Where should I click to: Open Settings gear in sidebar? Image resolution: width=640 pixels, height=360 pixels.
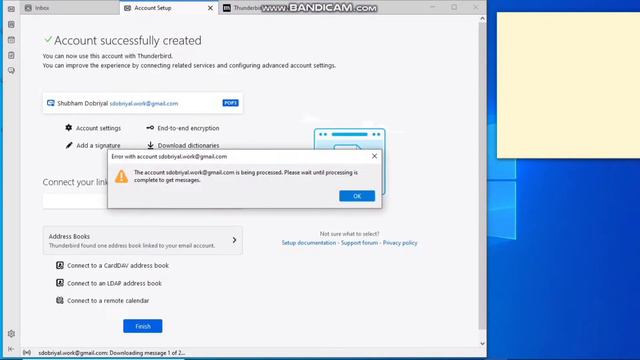coord(11,334)
